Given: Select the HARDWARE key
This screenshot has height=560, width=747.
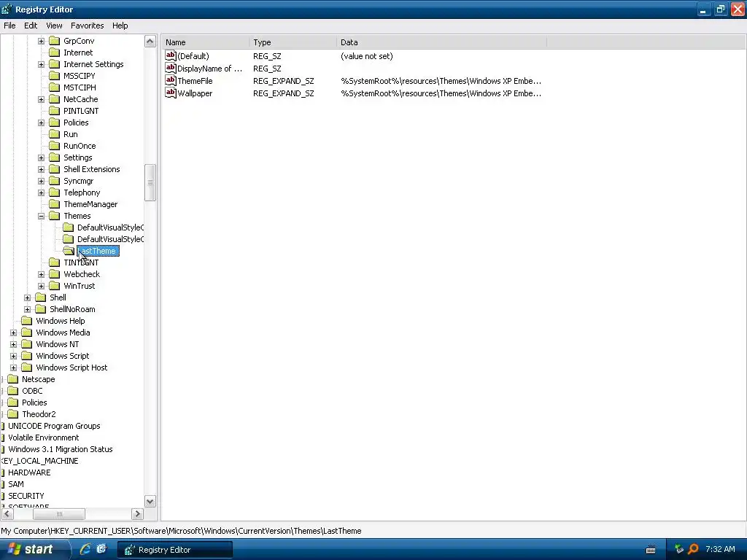Looking at the screenshot, I should pyautogui.click(x=29, y=472).
